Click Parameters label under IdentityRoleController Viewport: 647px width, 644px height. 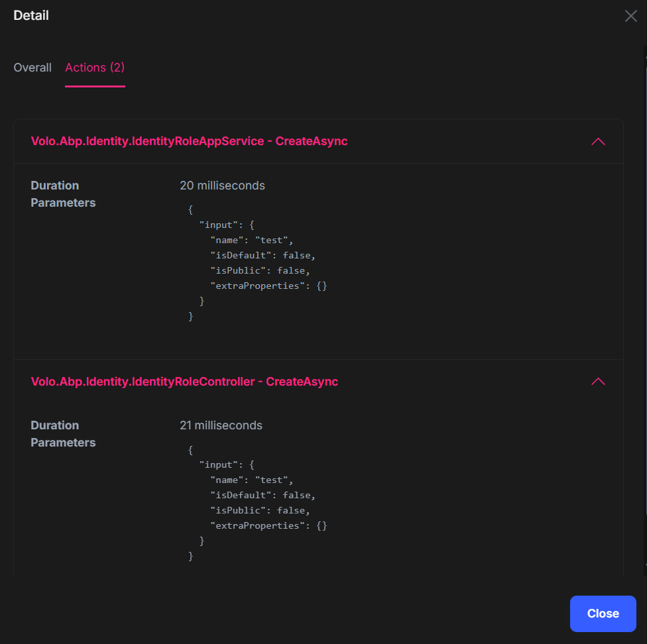(x=63, y=443)
